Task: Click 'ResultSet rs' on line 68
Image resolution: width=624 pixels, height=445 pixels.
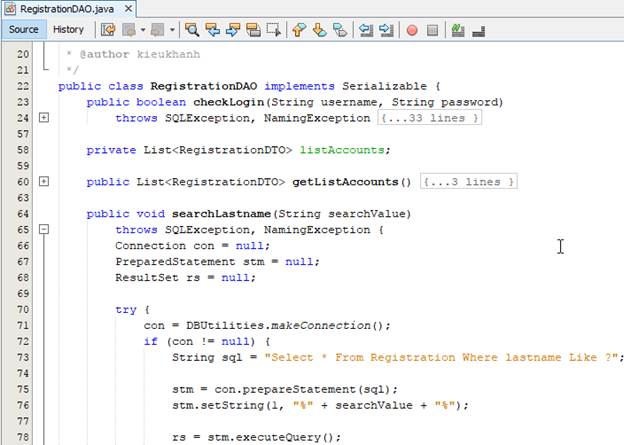Action: point(158,277)
